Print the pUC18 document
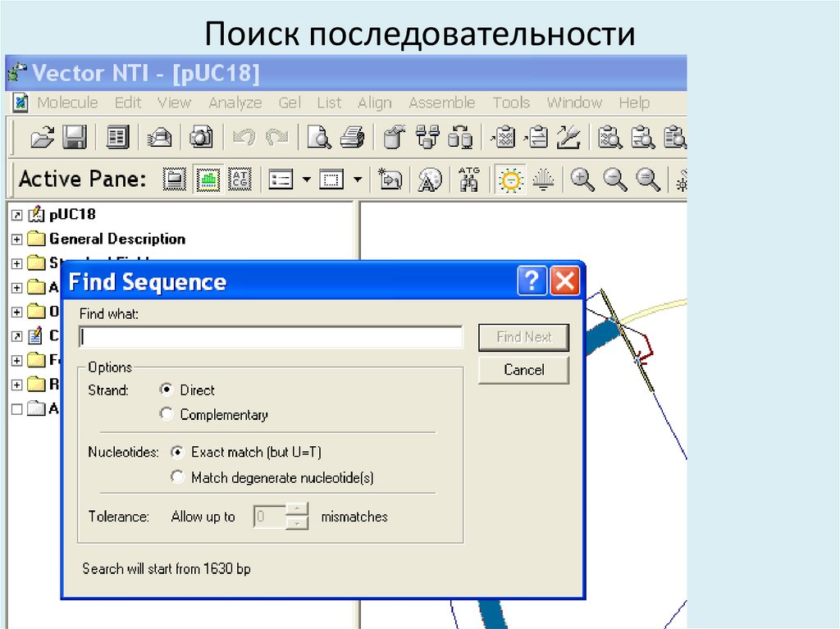Viewport: 840px width, 629px height. (351, 137)
